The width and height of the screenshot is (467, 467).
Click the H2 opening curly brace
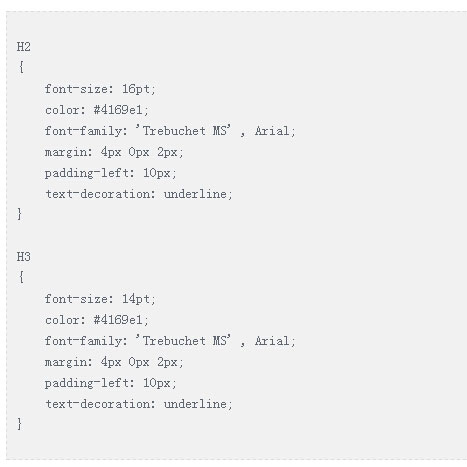pyautogui.click(x=21, y=67)
